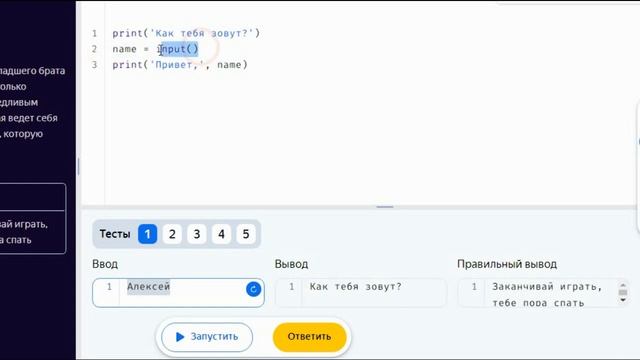Switch to test tab 3
640x360 pixels.
click(197, 234)
